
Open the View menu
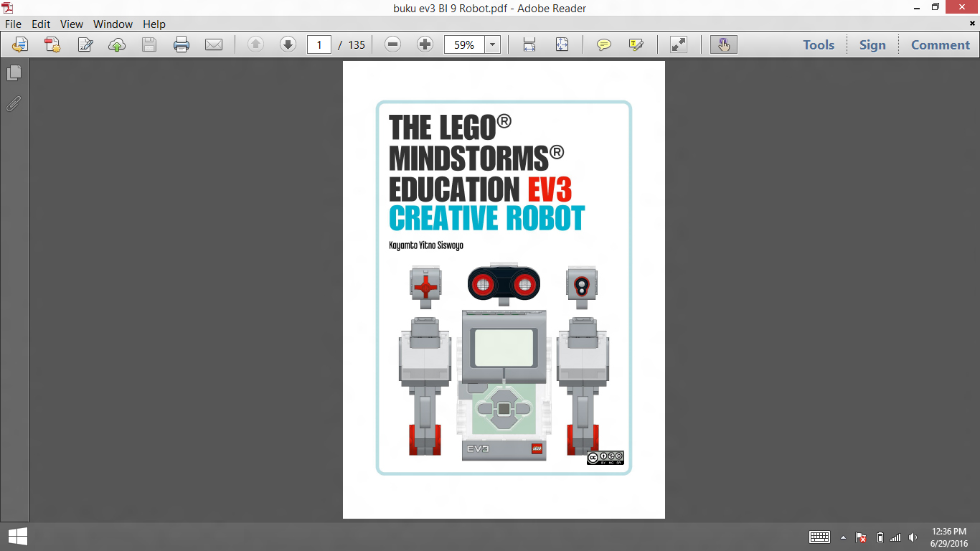coord(71,24)
